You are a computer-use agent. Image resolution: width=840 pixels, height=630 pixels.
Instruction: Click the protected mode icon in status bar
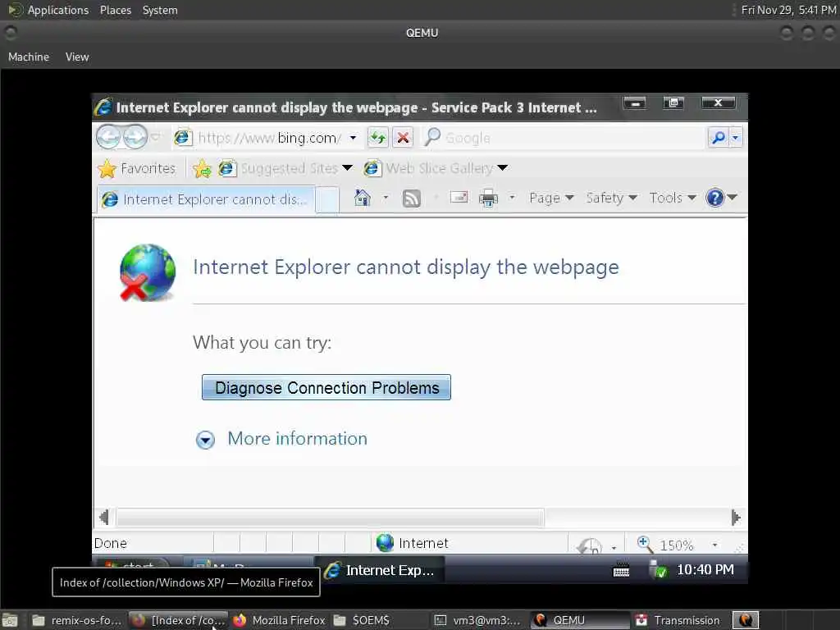pos(589,546)
